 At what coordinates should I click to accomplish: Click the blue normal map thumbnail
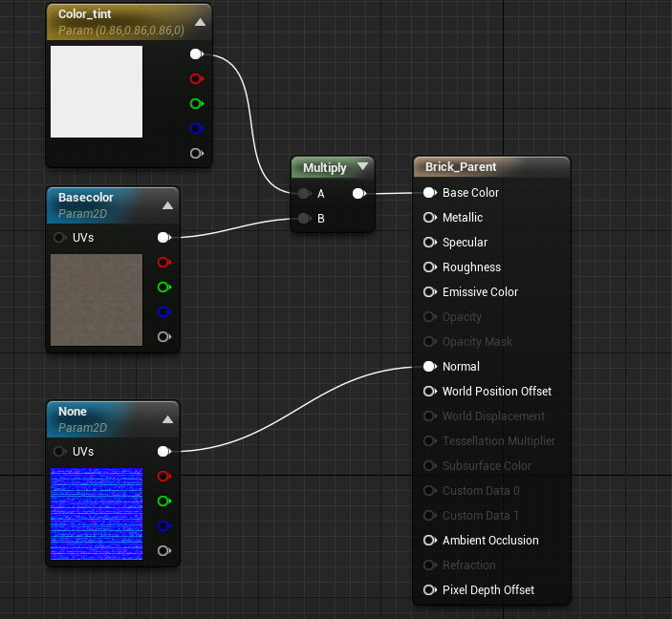tap(97, 514)
